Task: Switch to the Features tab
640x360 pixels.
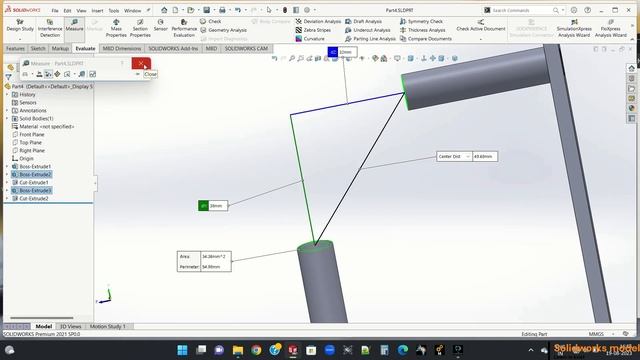Action: point(15,49)
